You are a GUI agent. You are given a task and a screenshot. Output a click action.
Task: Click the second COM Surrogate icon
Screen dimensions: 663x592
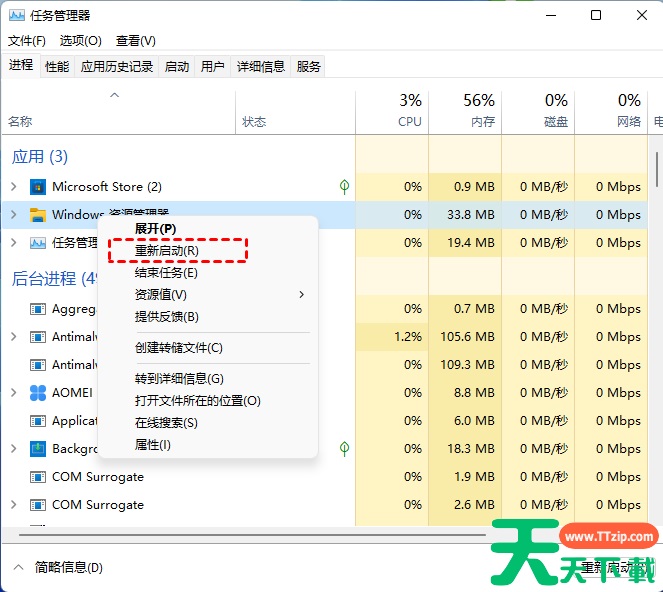click(38, 505)
